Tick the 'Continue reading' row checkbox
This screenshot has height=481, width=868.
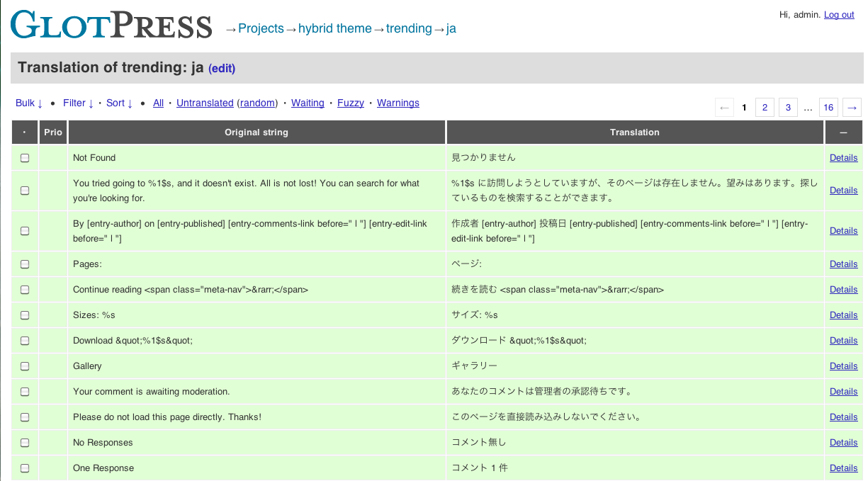(x=25, y=290)
